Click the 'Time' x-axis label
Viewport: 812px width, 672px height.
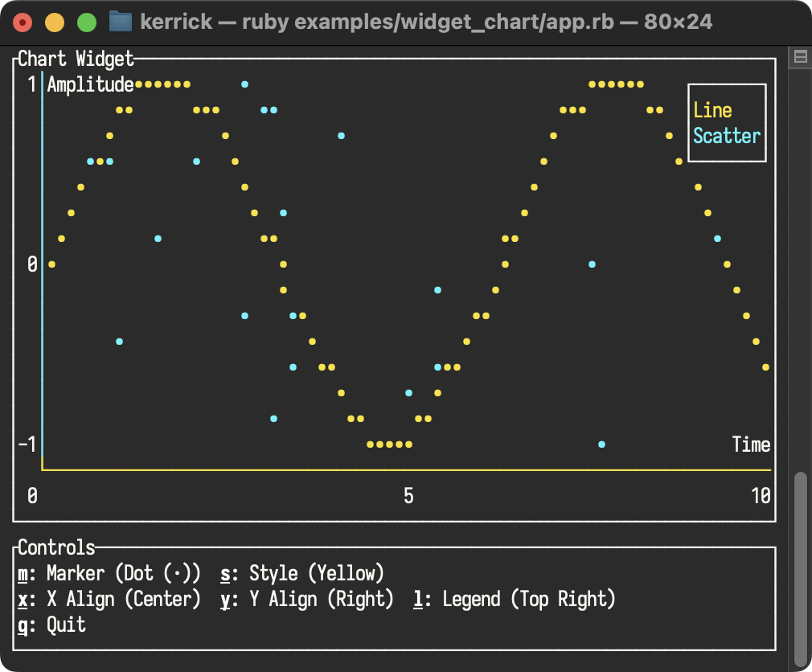click(751, 445)
